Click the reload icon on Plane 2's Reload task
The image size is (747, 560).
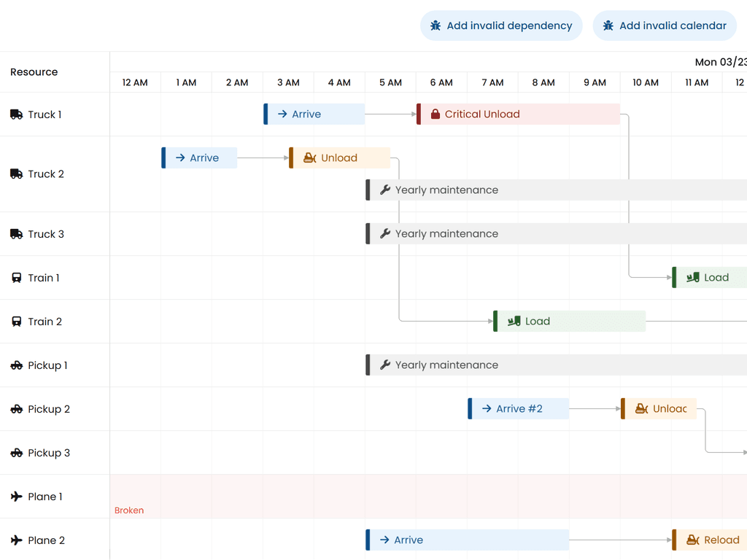point(692,540)
